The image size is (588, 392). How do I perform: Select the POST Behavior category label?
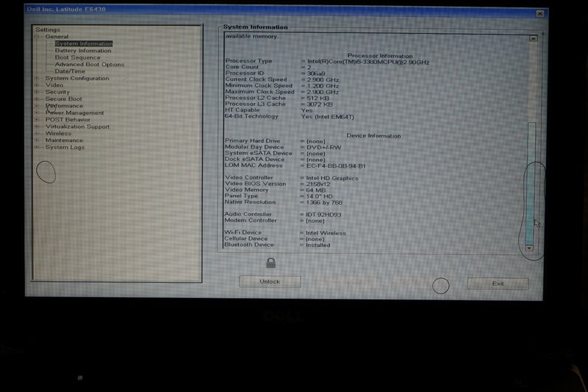coord(68,120)
